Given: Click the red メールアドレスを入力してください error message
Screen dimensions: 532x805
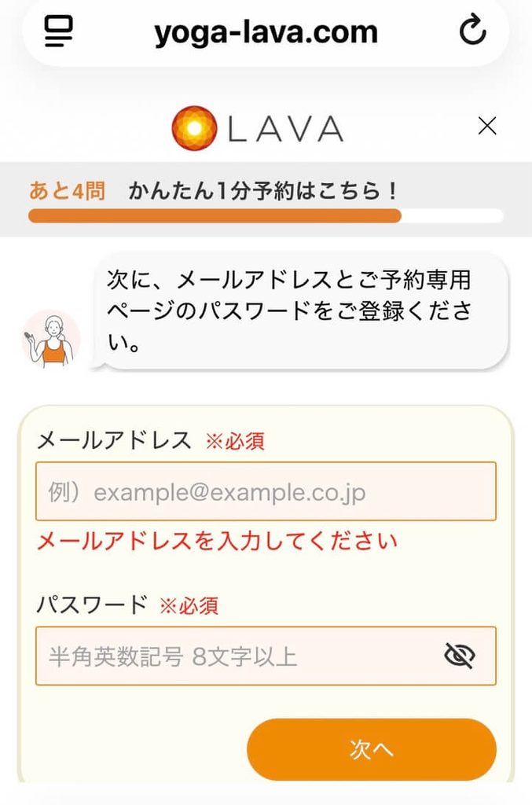Looking at the screenshot, I should point(217,541).
